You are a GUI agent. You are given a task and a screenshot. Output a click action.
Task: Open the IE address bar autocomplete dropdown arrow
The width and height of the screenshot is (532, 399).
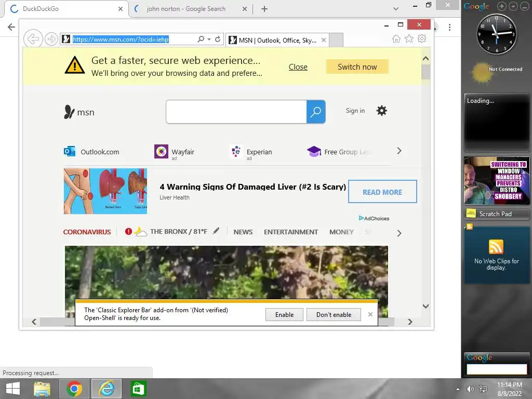209,39
